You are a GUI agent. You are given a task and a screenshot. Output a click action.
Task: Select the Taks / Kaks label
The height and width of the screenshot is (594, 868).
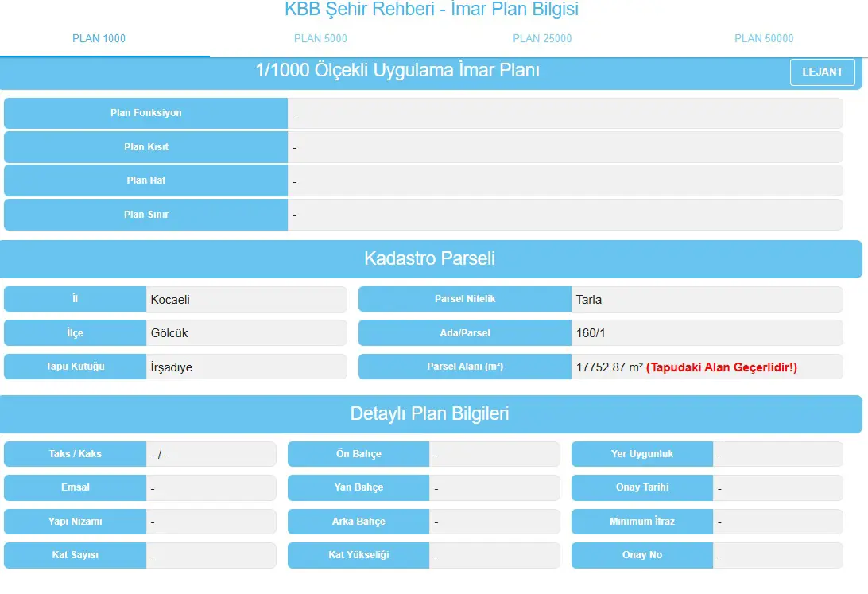coord(76,454)
